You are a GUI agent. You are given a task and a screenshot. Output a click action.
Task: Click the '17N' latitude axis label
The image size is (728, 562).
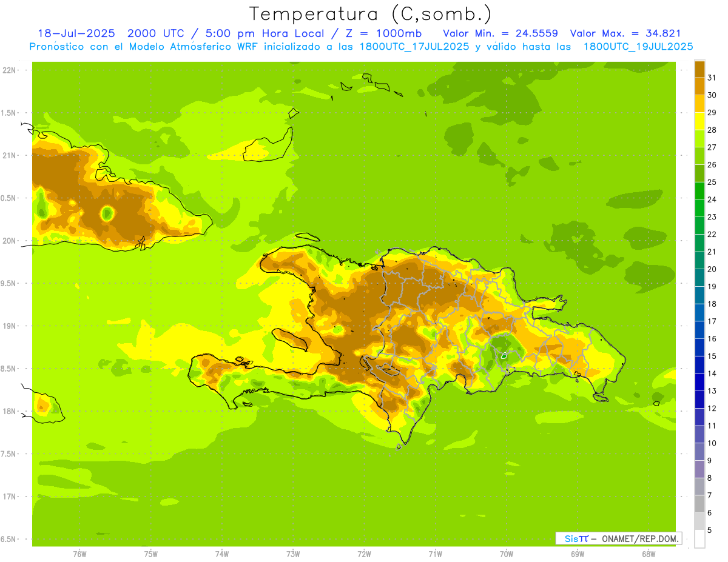click(8, 497)
